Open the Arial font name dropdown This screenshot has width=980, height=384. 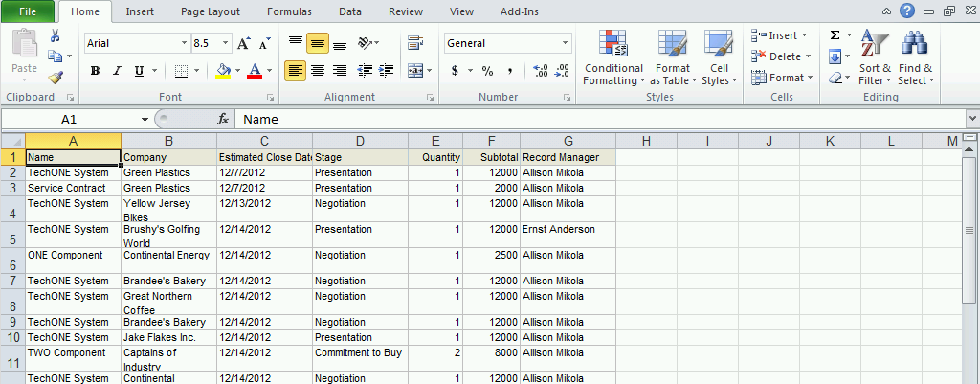[x=184, y=43]
